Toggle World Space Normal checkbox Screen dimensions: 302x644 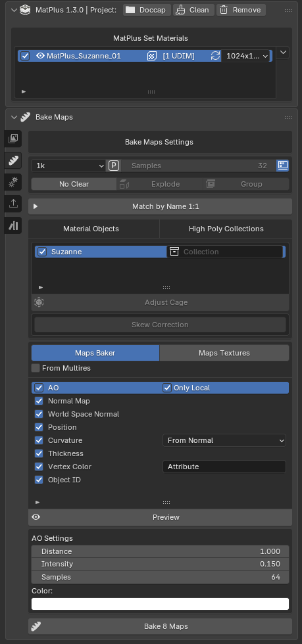click(x=39, y=414)
